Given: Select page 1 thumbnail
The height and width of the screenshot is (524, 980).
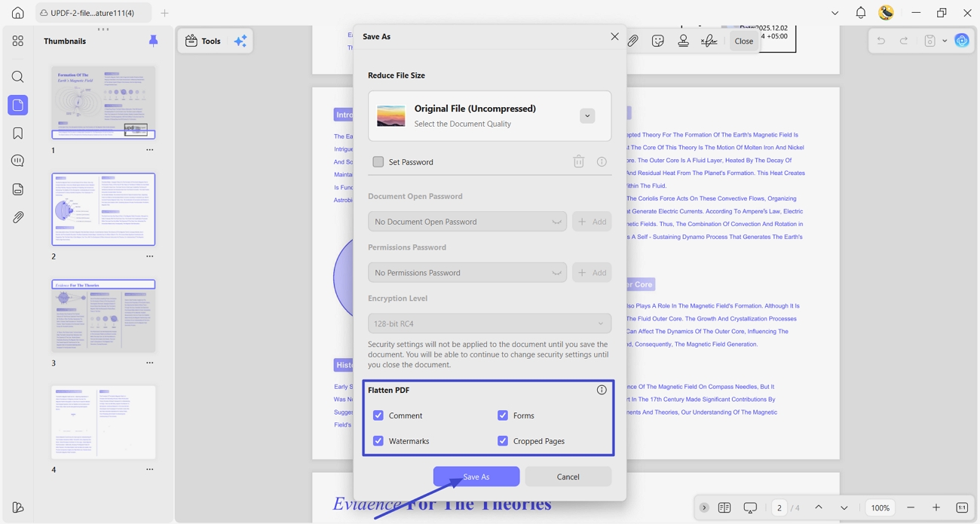Looking at the screenshot, I should pos(103,103).
